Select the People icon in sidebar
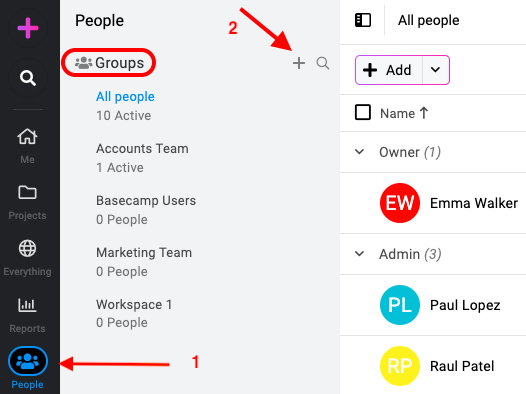Viewport: 526px width, 394px height. tap(28, 361)
